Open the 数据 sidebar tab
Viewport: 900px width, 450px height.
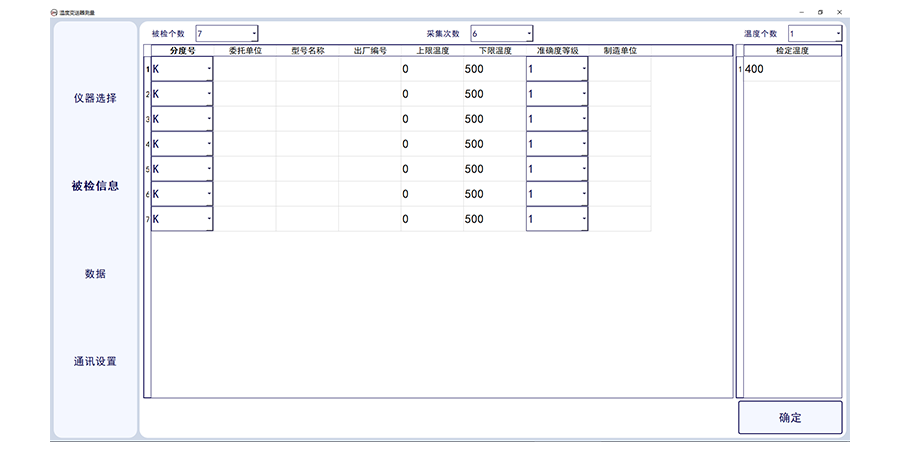point(95,274)
